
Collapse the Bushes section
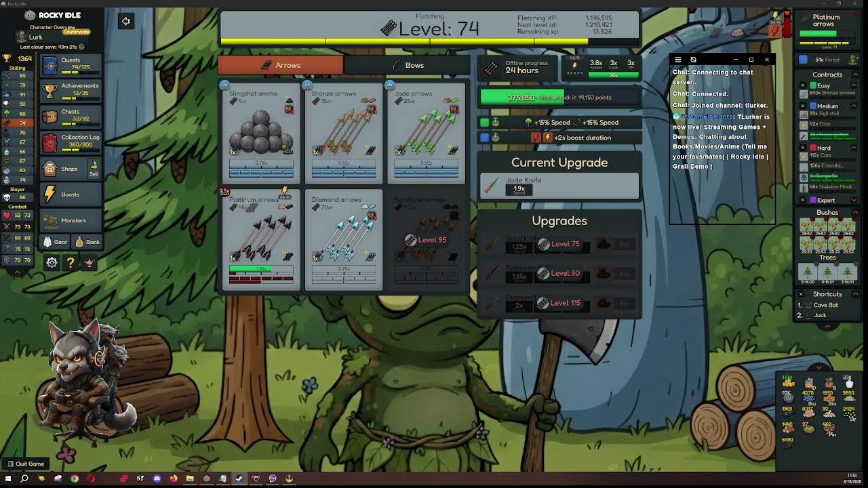(855, 212)
